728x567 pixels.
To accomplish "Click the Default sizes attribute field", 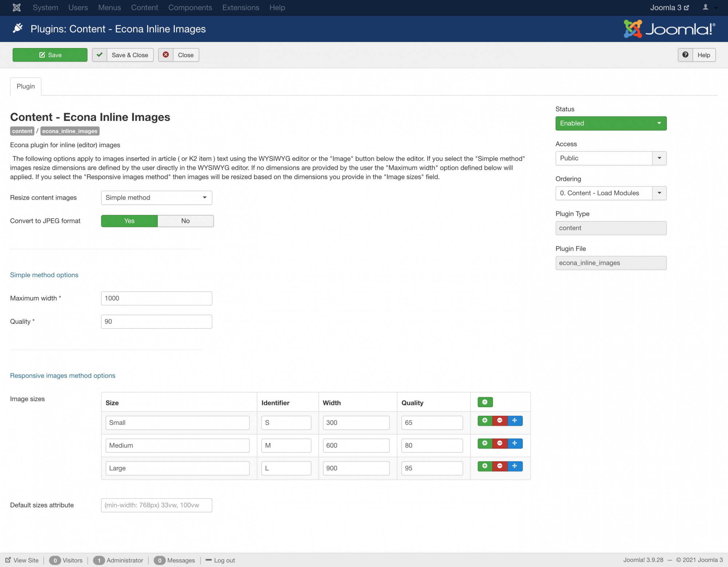I will pos(157,505).
